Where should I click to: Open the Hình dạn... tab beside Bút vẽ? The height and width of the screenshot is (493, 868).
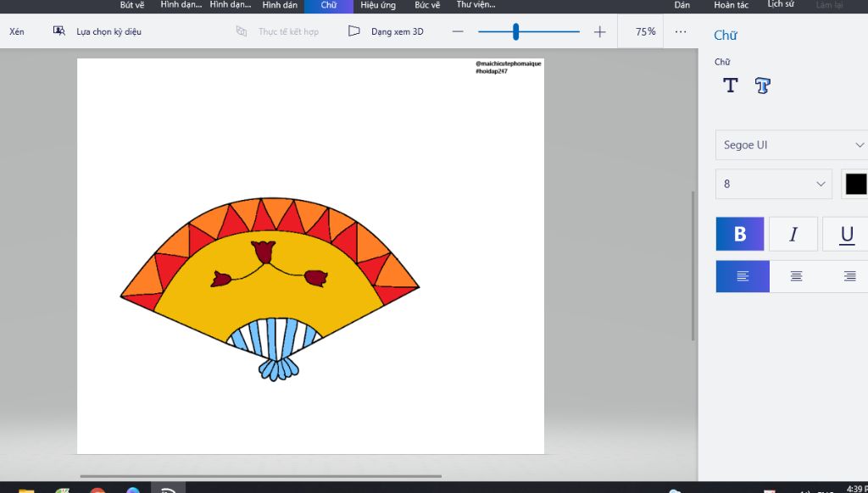pyautogui.click(x=181, y=5)
